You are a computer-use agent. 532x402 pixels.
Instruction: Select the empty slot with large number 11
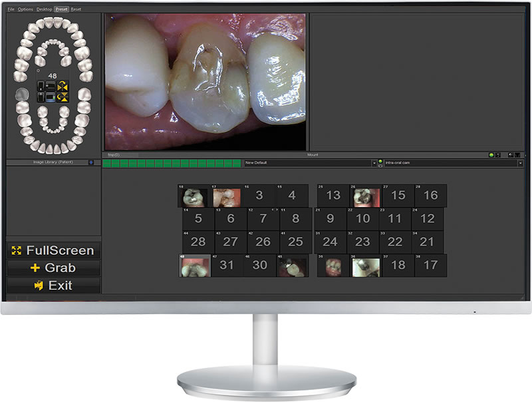point(395,219)
